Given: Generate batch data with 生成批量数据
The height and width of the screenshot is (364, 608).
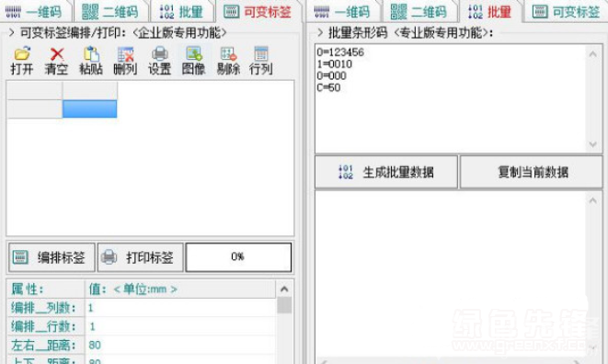Looking at the screenshot, I should pos(386,172).
